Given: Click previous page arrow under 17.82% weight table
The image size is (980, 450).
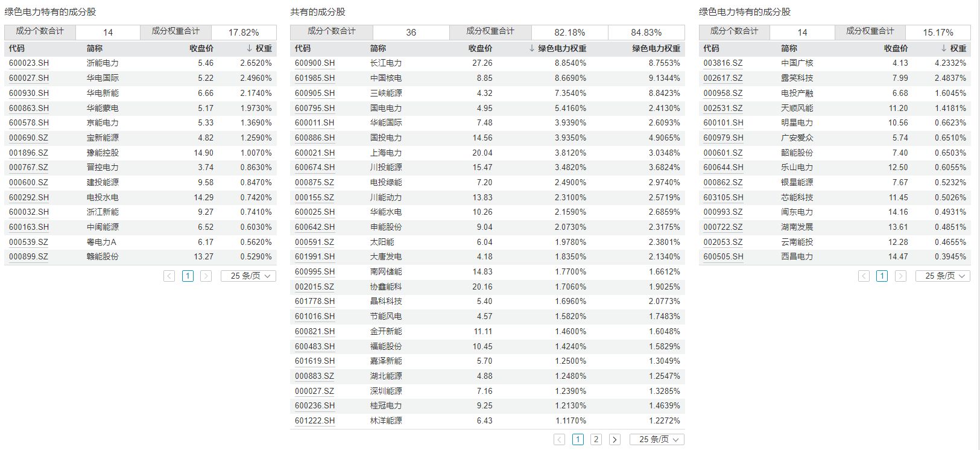Looking at the screenshot, I should [169, 276].
